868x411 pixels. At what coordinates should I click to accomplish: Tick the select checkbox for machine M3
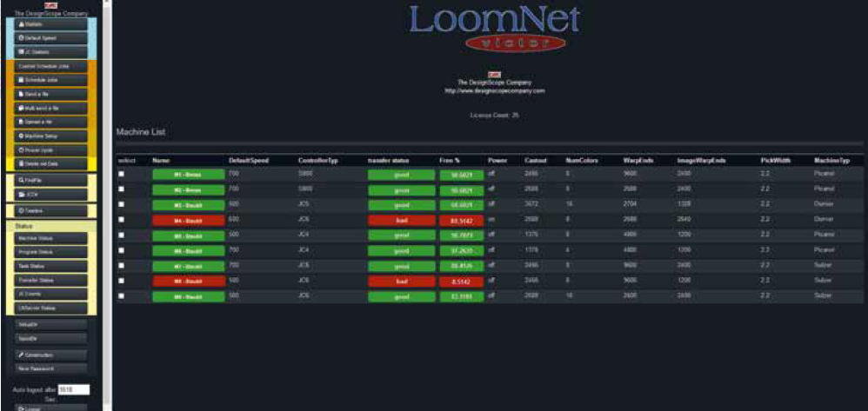click(x=121, y=204)
